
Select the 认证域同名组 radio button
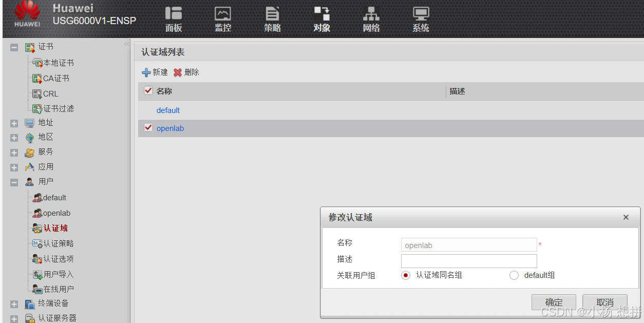pyautogui.click(x=406, y=275)
